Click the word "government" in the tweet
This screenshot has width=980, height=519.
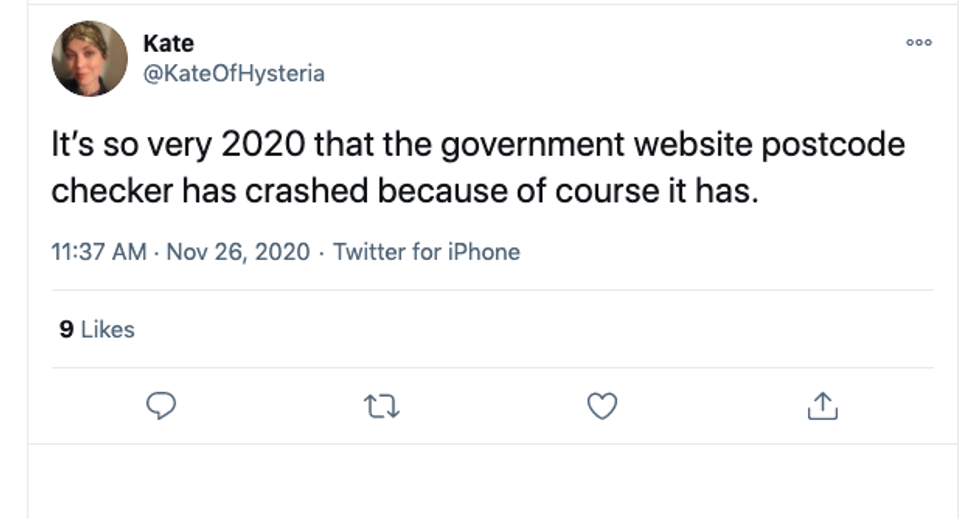click(x=505, y=145)
